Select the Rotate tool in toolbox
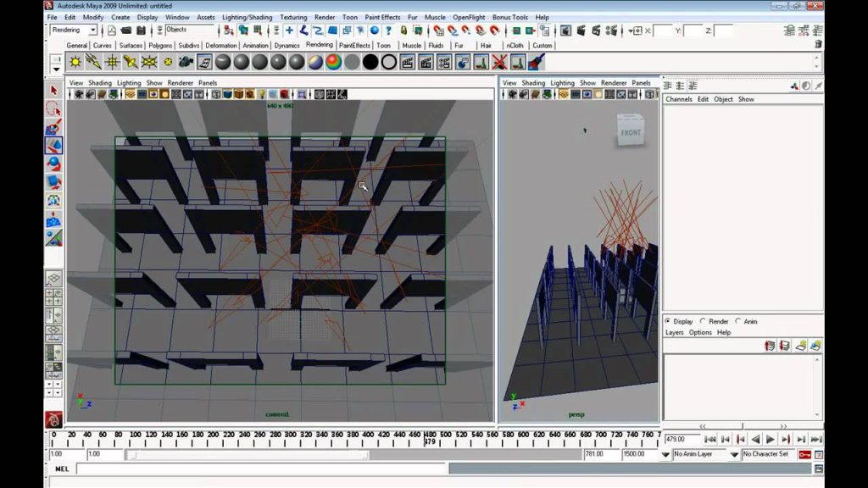 coord(53,164)
